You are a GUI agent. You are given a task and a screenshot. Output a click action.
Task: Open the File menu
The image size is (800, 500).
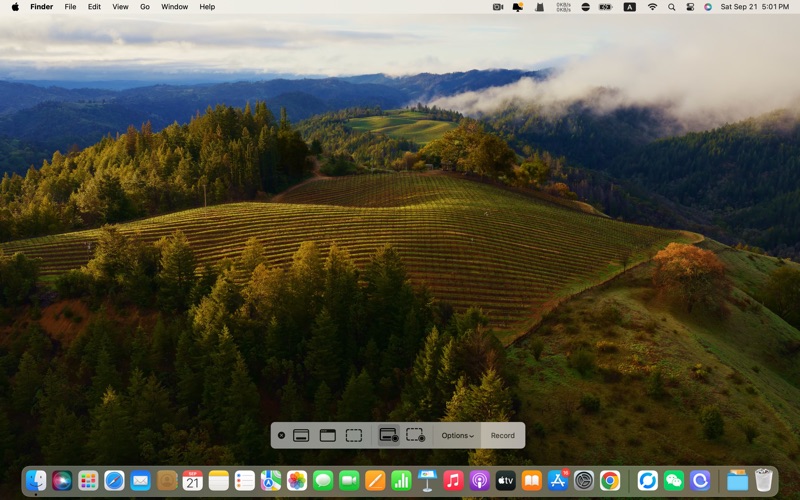click(70, 7)
